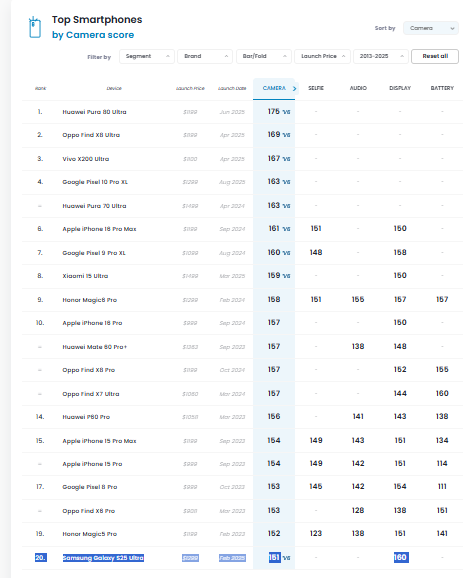
Task: Open the Bar/Fold filter dropdown
Action: pyautogui.click(x=263, y=56)
